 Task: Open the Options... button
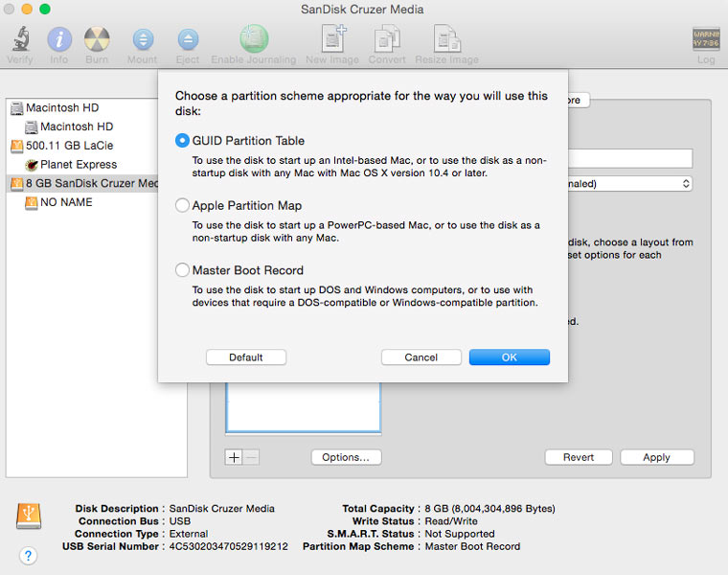coord(347,457)
